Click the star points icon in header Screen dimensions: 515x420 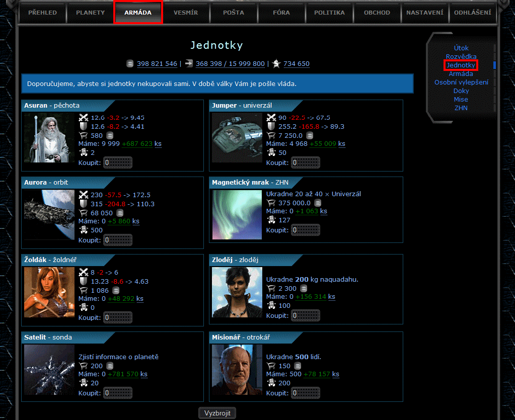point(276,64)
